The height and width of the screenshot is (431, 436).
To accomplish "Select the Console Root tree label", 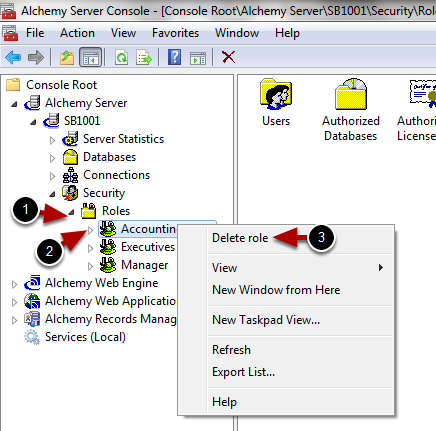I will click(x=61, y=85).
